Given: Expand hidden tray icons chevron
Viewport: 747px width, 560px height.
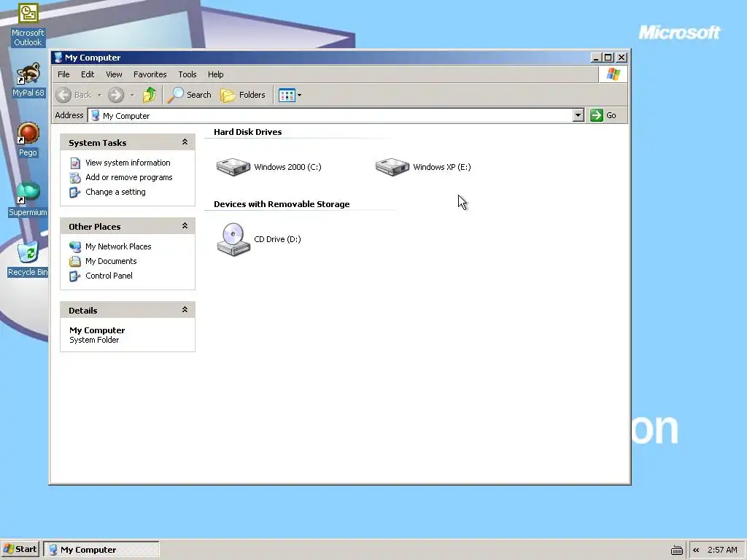Looking at the screenshot, I should (696, 550).
